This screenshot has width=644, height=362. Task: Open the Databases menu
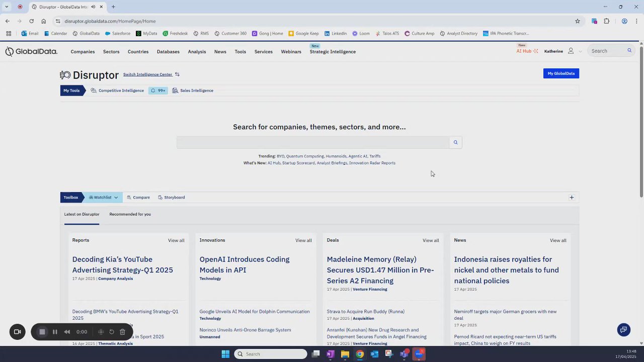click(x=168, y=52)
